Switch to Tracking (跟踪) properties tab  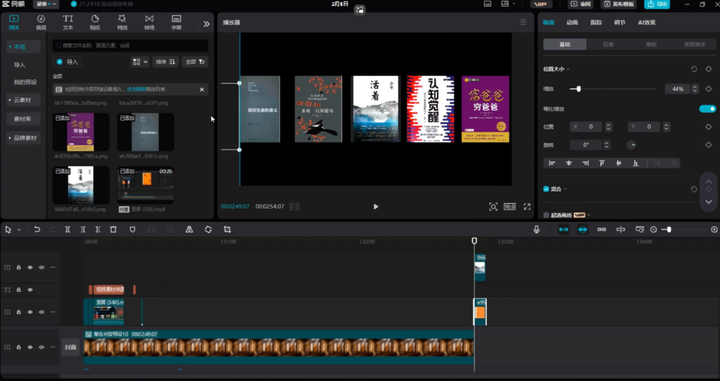[x=596, y=22]
